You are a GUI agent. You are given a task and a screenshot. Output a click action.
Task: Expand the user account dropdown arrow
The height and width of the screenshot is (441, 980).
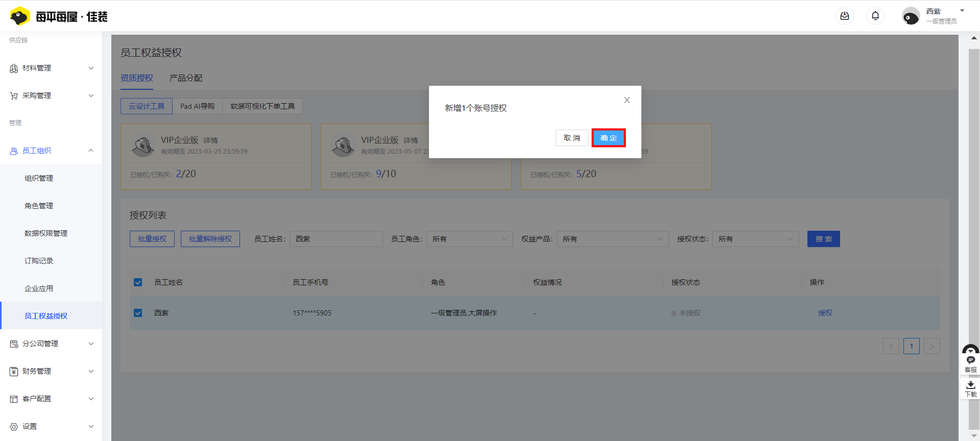tap(962, 11)
